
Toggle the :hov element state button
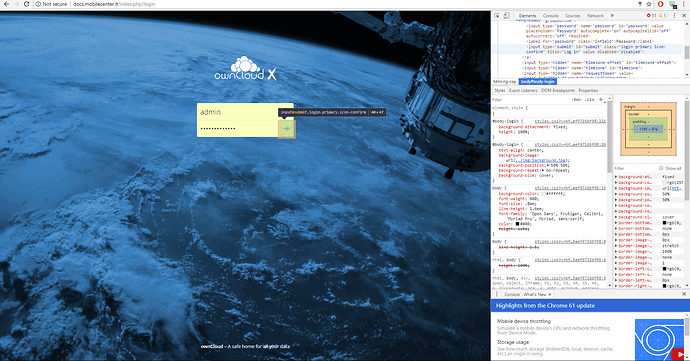click(576, 99)
